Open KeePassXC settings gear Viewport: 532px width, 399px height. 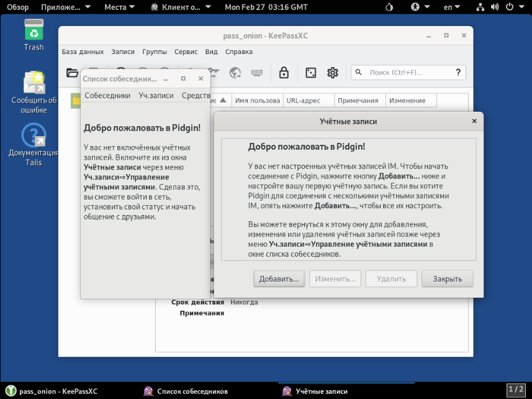(x=333, y=73)
